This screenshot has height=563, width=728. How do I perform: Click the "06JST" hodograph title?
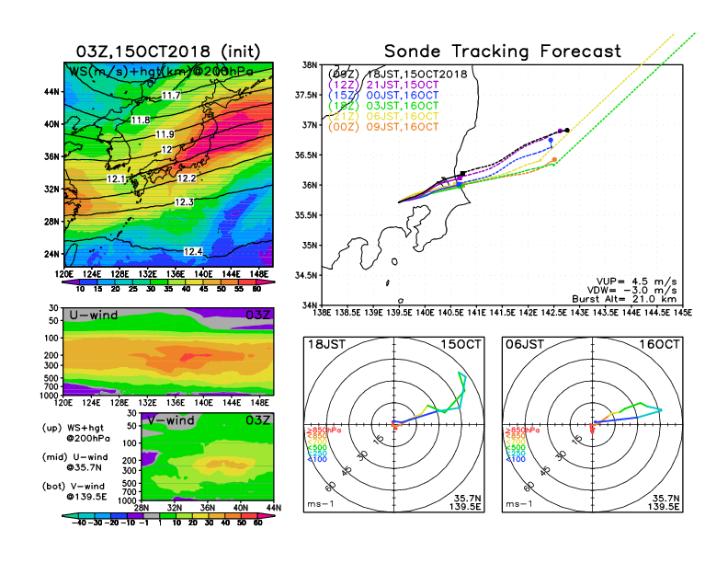[525, 344]
